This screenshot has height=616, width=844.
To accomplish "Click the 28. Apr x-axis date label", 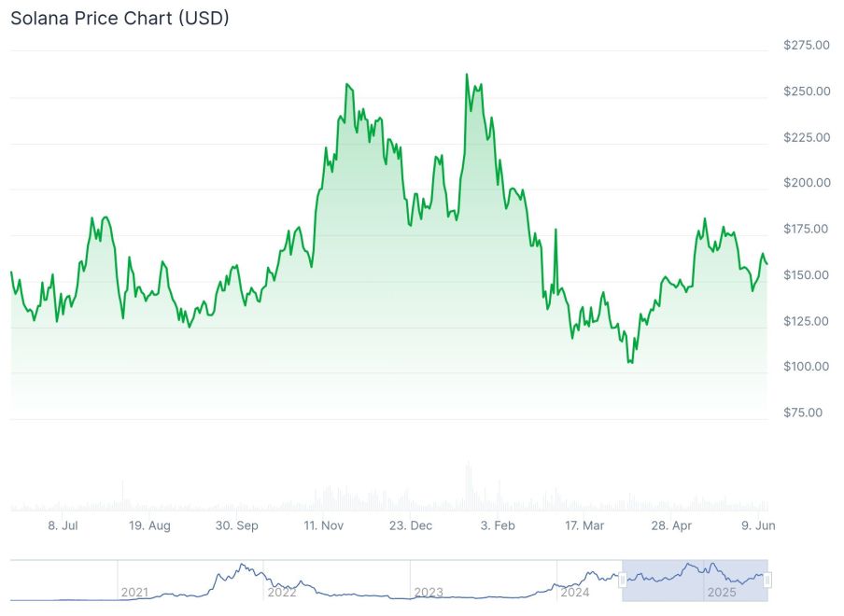I will (x=671, y=526).
